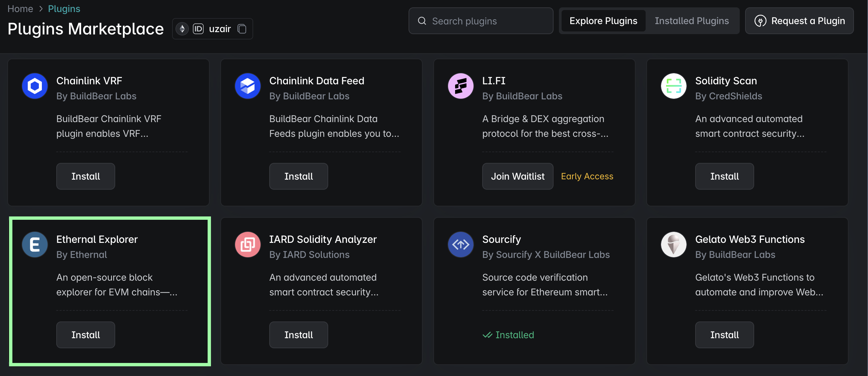The image size is (868, 376).
Task: Switch to Explore Plugins tab
Action: 603,21
